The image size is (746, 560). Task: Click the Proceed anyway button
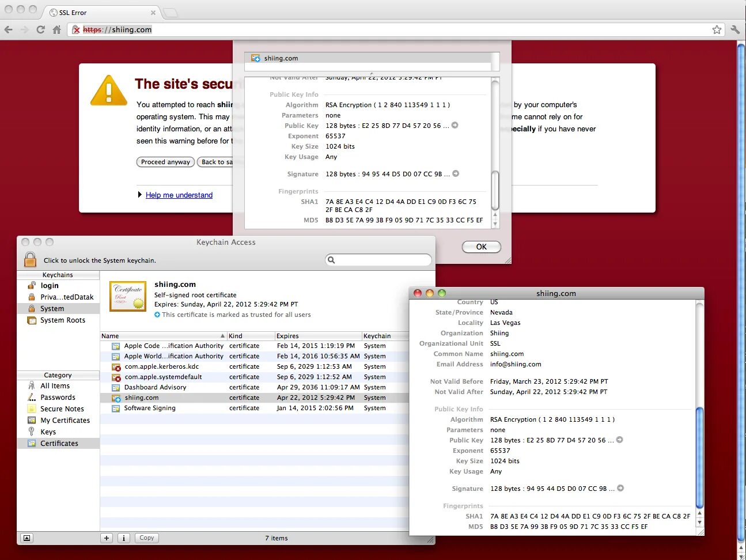(x=165, y=162)
